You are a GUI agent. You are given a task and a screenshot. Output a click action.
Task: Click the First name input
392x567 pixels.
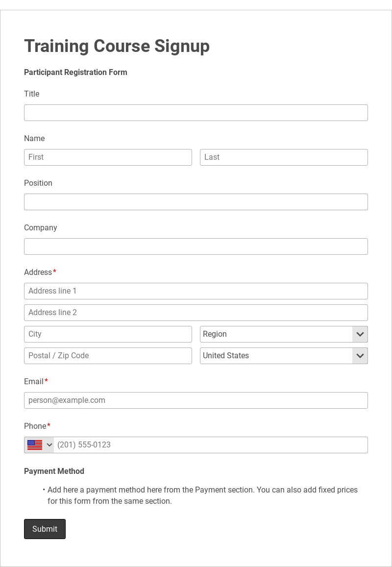coord(108,157)
